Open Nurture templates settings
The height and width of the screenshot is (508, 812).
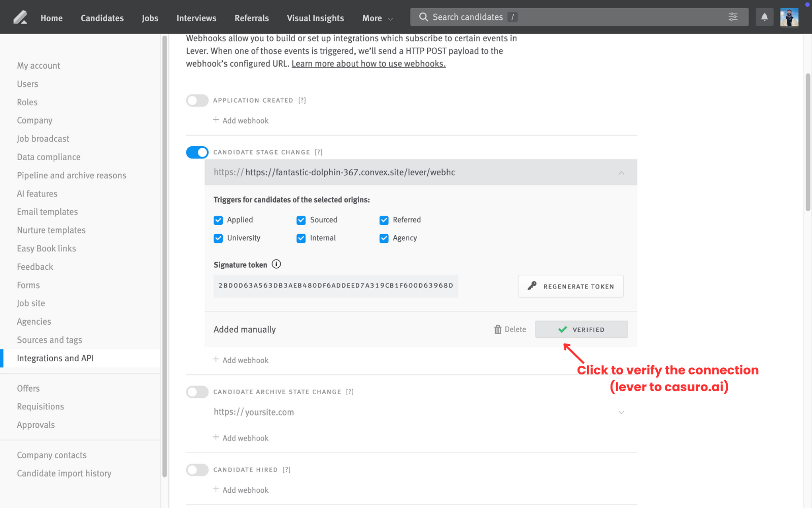click(51, 230)
